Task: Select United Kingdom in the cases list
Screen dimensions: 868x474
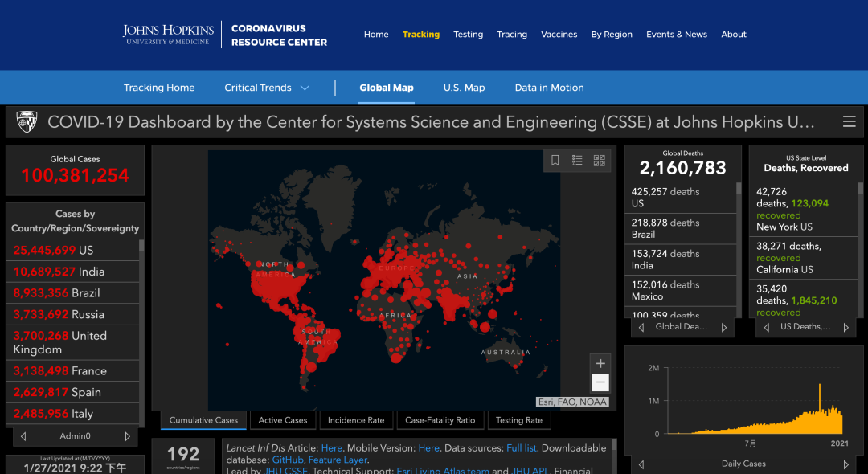Action: pos(72,343)
